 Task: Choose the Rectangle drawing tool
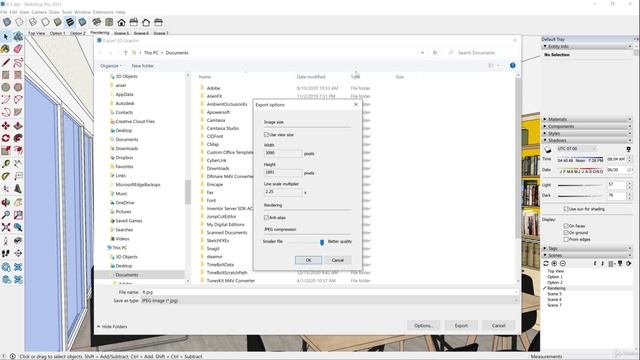coord(6,75)
